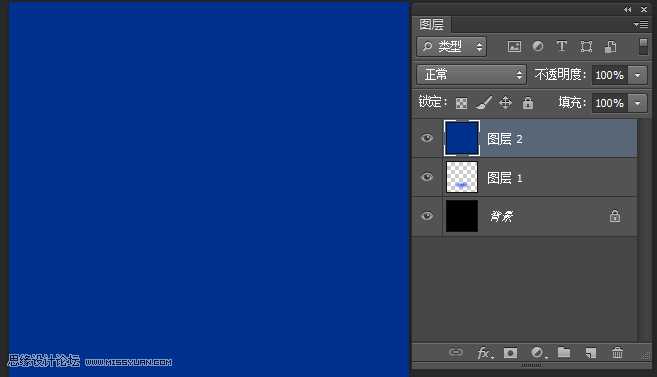This screenshot has height=377, width=657.
Task: Click the blue canvas area
Action: [209, 188]
